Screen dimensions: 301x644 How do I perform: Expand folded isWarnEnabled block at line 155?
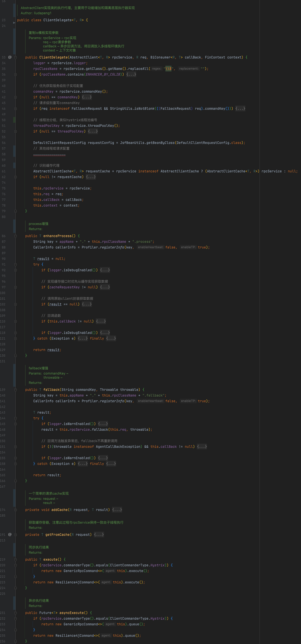click(103, 458)
